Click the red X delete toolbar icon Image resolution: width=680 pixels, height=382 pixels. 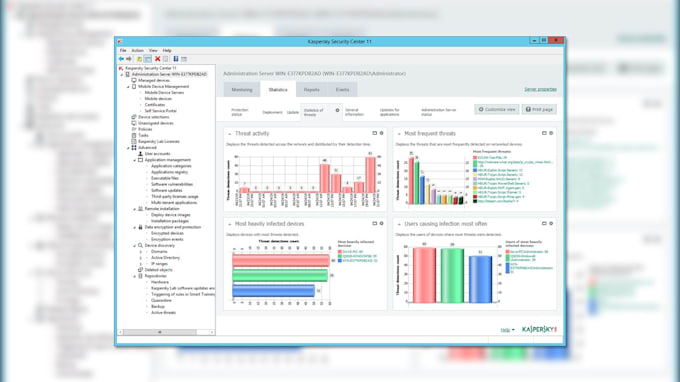[x=157, y=59]
